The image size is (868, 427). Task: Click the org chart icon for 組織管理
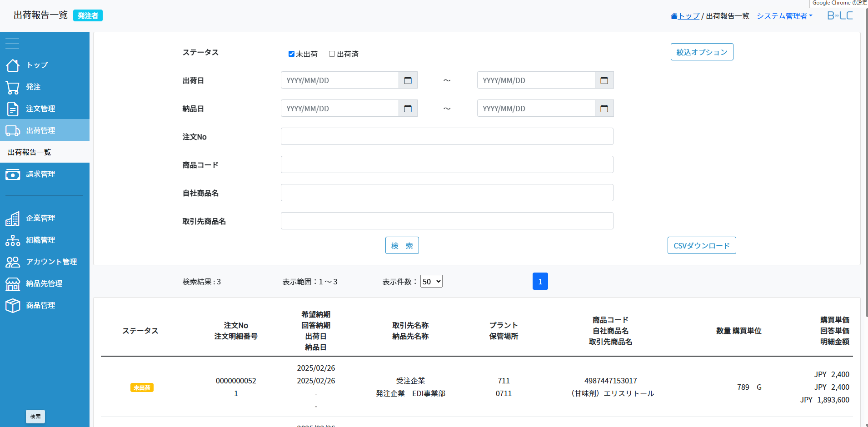[x=13, y=240]
